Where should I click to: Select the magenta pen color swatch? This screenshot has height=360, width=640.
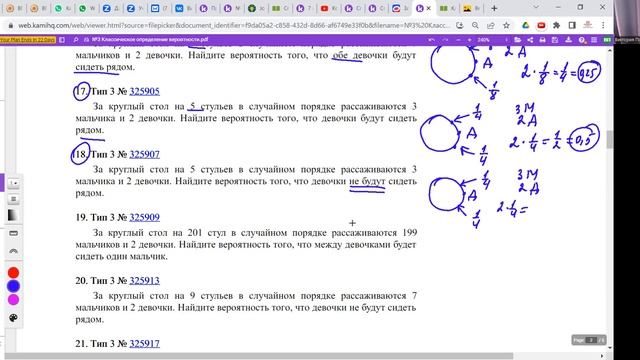[13, 300]
